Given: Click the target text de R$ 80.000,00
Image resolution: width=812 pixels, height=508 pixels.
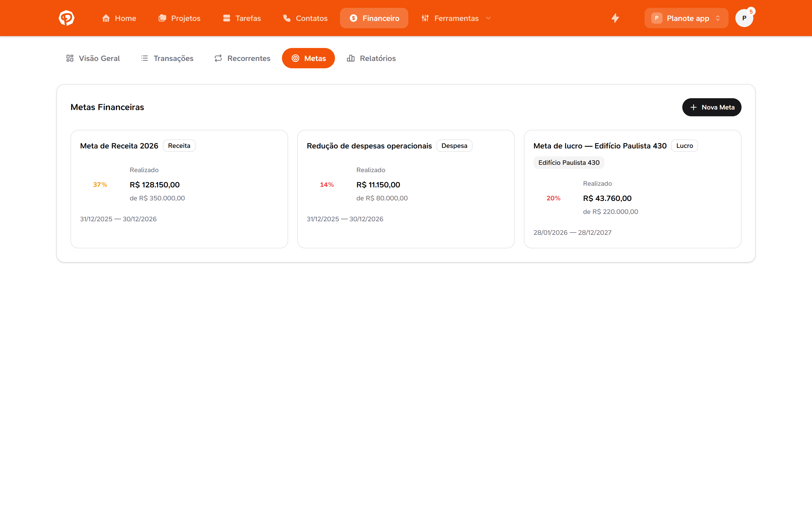Looking at the screenshot, I should pos(382,198).
